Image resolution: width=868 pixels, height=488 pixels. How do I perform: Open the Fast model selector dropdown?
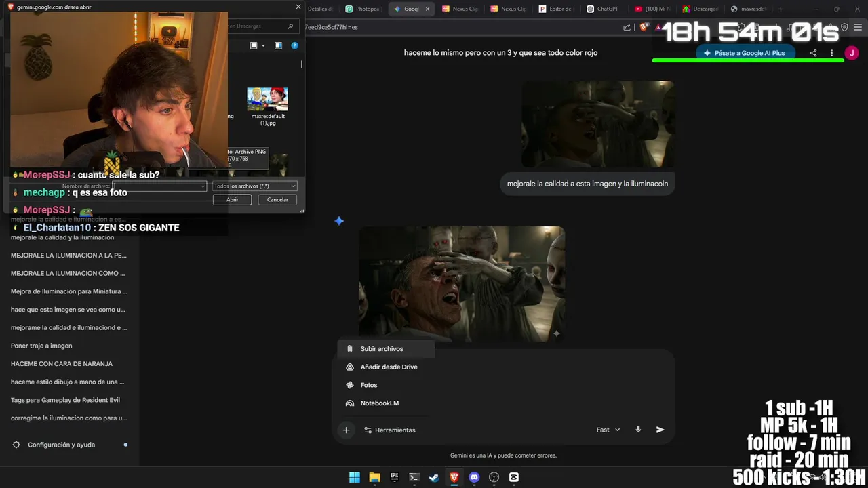pyautogui.click(x=608, y=430)
